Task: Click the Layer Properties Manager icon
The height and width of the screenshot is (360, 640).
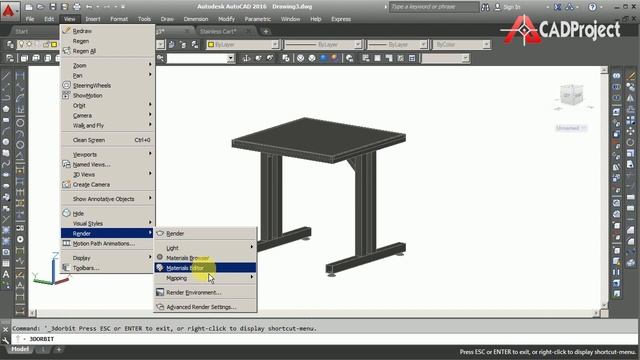Action: [x=10, y=44]
